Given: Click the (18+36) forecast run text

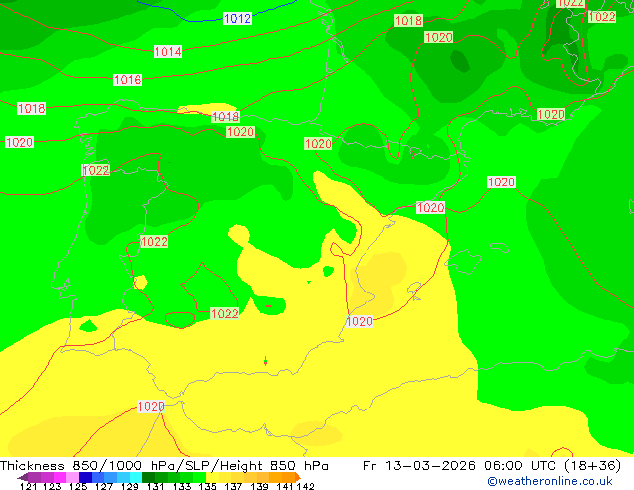Looking at the screenshot, I should tap(592, 466).
